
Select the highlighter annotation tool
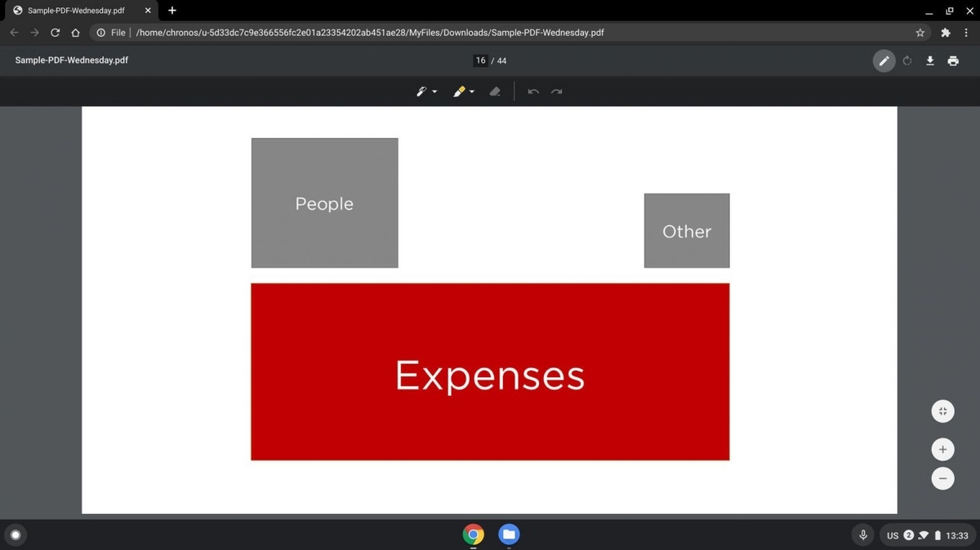coord(459,91)
